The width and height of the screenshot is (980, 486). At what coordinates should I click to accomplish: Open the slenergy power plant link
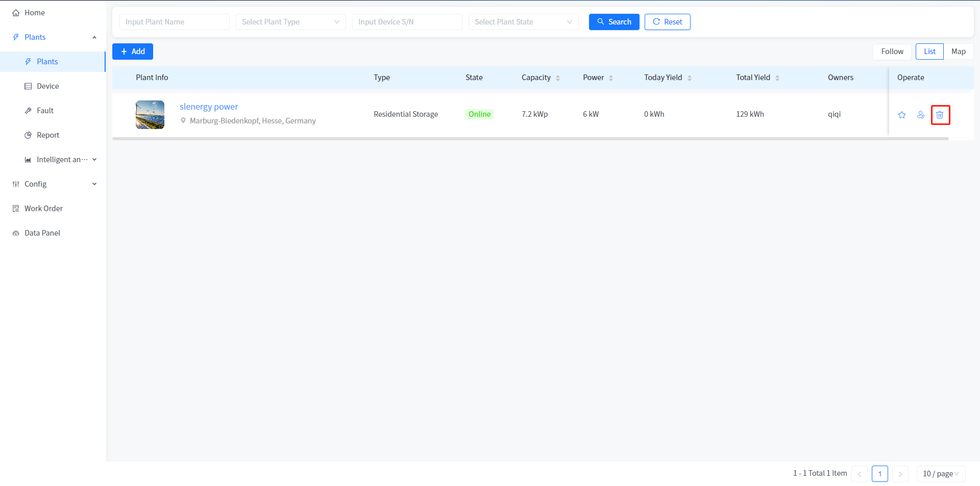pyautogui.click(x=209, y=107)
